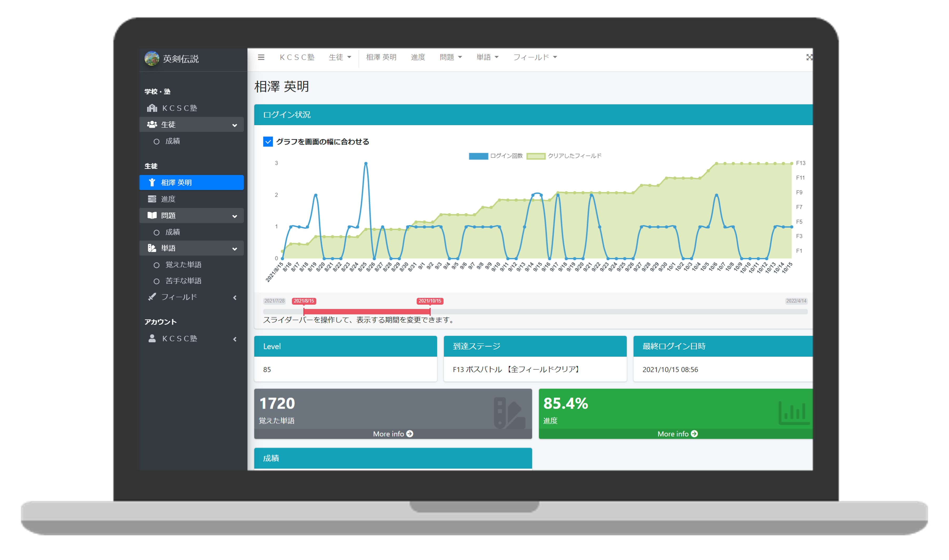The width and height of the screenshot is (949, 560).
Task: Select 進度 in top navbar
Action: (x=418, y=57)
